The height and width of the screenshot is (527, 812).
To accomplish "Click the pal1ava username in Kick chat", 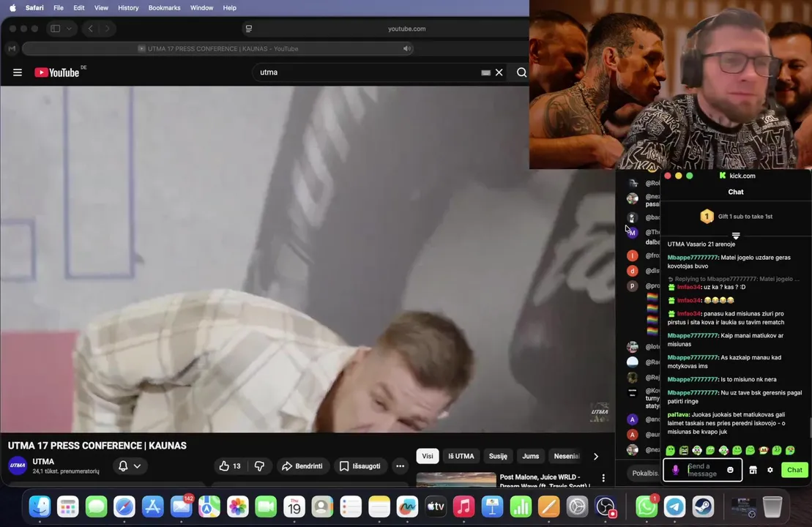I will click(678, 415).
